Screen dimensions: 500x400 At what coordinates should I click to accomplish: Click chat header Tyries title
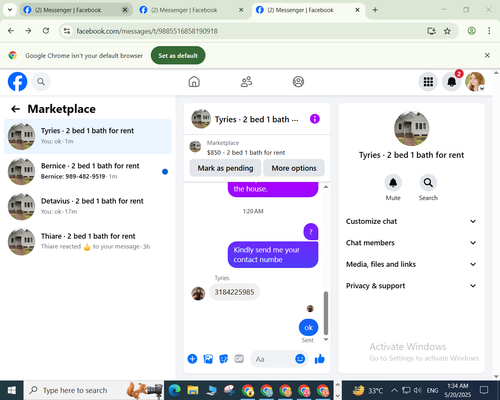click(x=256, y=119)
